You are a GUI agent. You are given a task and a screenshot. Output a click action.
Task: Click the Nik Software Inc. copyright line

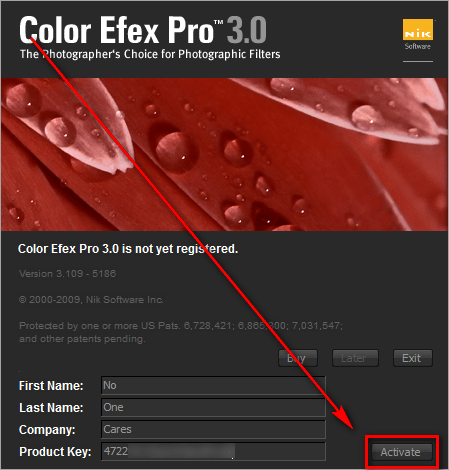coord(91,300)
